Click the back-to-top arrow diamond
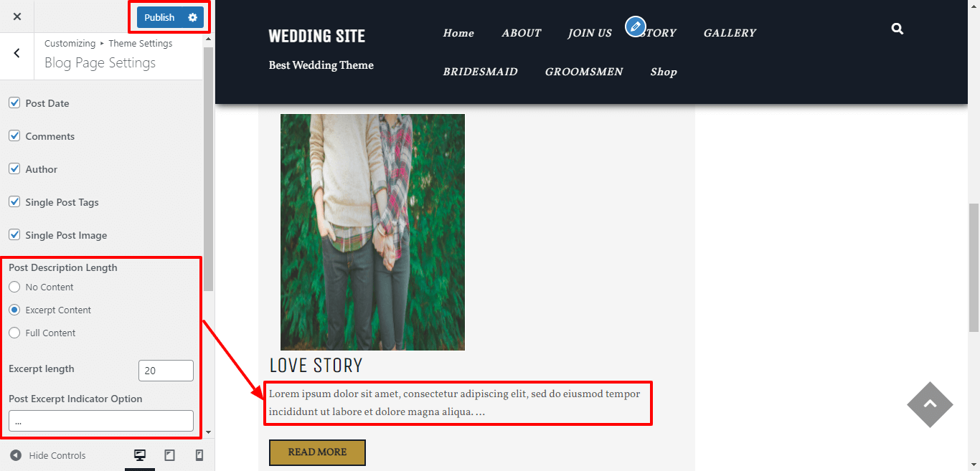Screen dimensions: 980x471 click(930, 404)
